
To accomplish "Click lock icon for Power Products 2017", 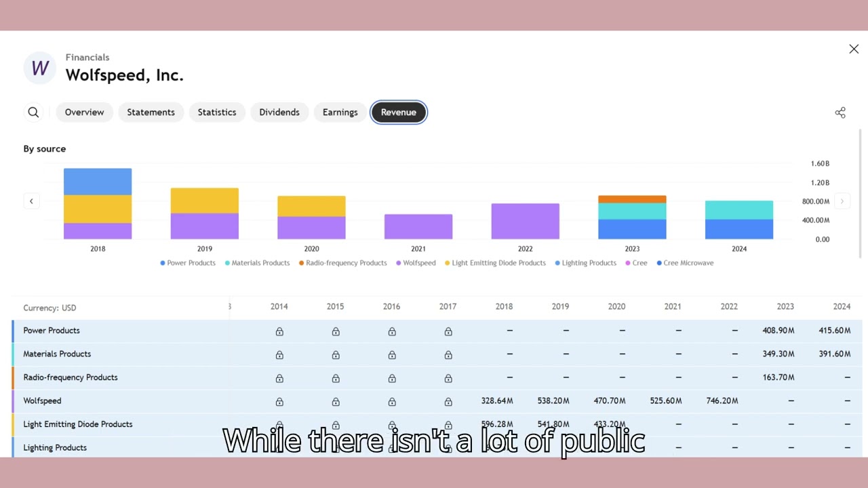I will click(448, 331).
